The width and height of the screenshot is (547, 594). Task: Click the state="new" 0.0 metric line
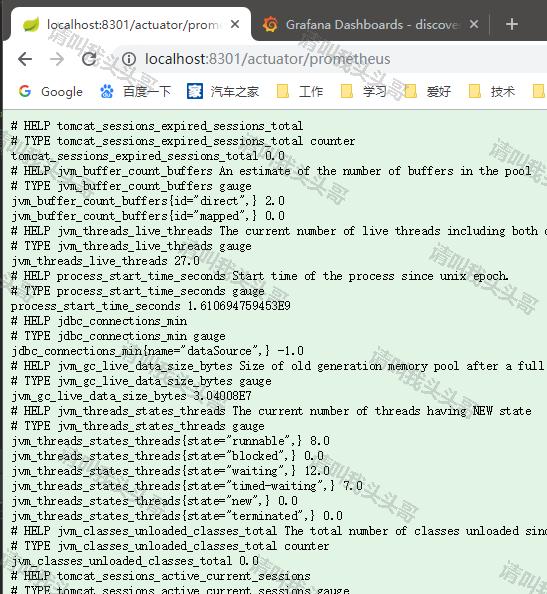(x=154, y=501)
